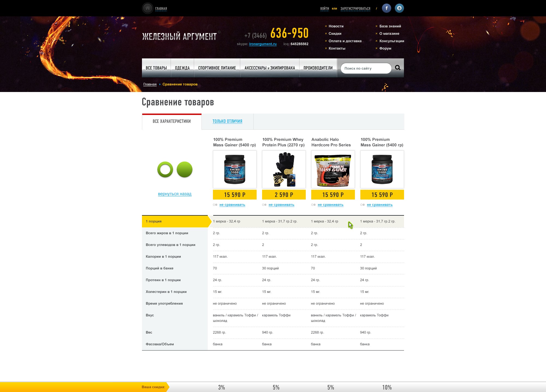This screenshot has width=546, height=392.
Task: Open the ГЛАВНАЯ link in top bar
Action: coord(161,8)
